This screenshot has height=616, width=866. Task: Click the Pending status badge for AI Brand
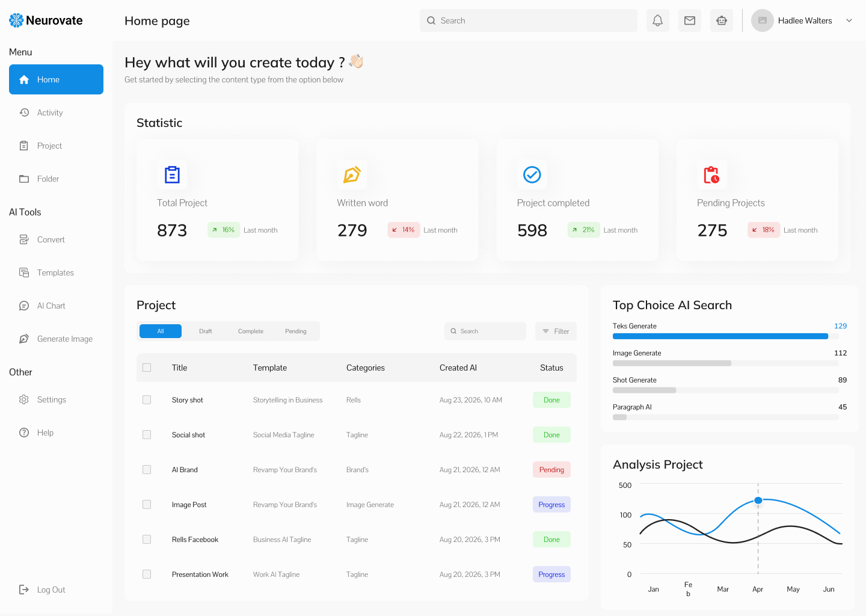(x=551, y=470)
